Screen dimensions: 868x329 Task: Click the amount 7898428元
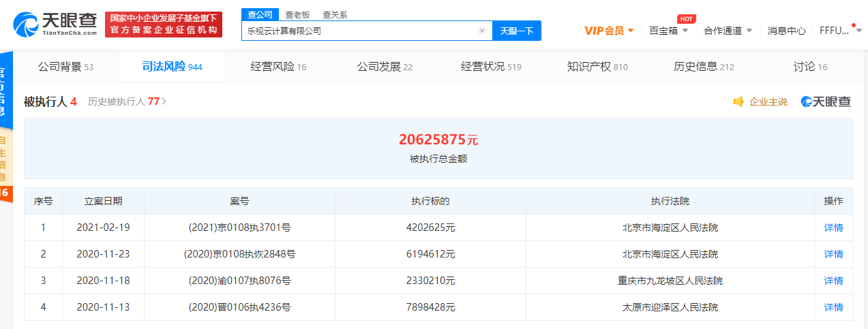(x=430, y=307)
